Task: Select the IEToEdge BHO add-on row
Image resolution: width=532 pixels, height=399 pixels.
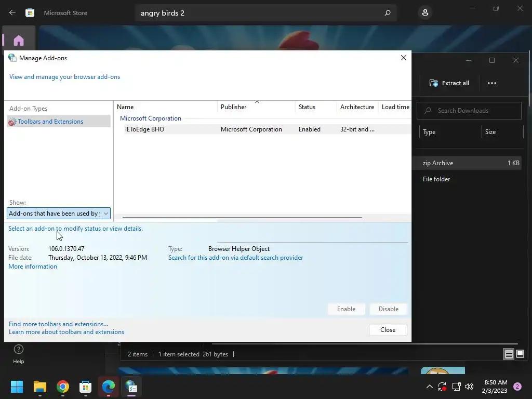Action: [268, 129]
